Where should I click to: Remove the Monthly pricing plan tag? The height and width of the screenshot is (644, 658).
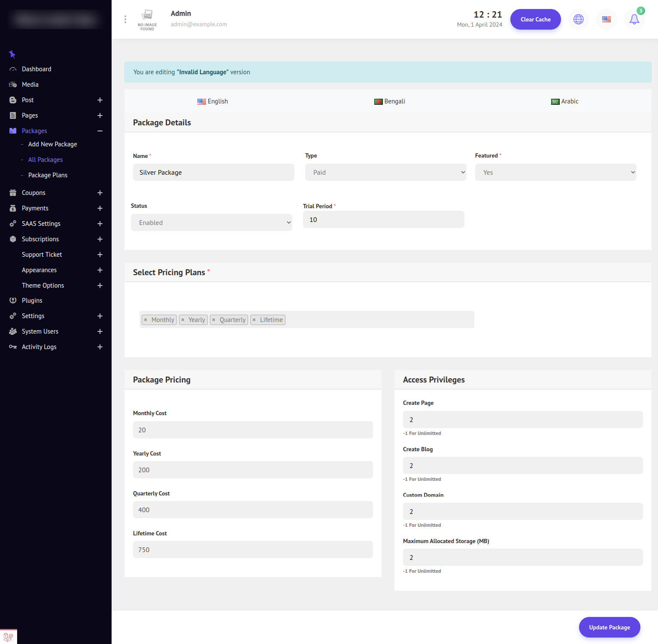pyautogui.click(x=146, y=320)
